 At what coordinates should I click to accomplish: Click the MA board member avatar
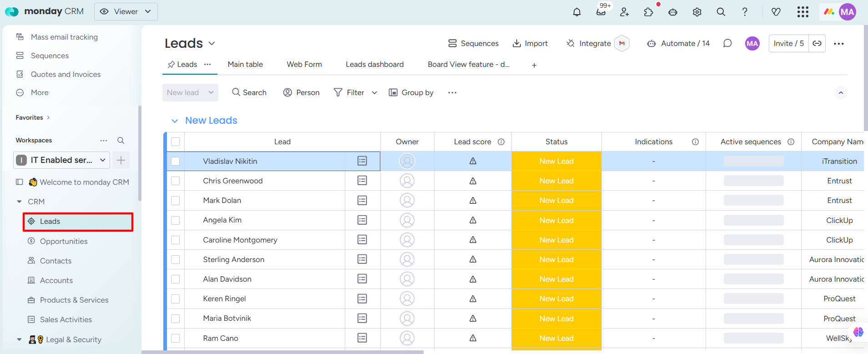[752, 43]
